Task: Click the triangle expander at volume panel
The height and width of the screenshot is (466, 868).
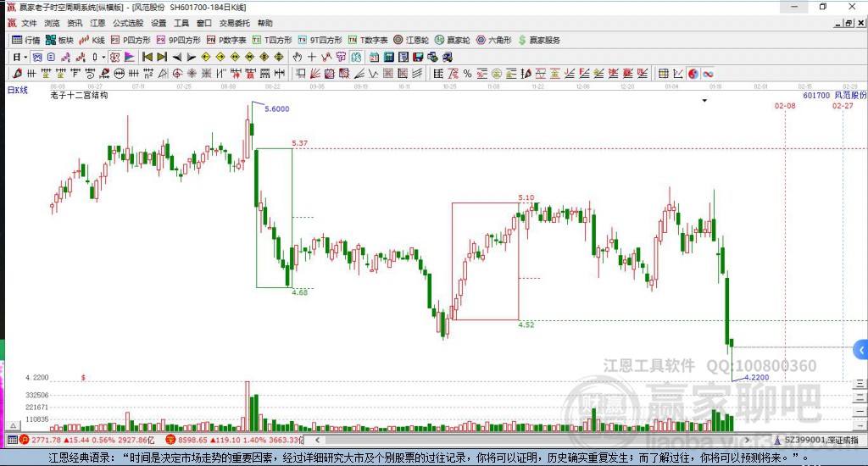Action: (x=14, y=425)
